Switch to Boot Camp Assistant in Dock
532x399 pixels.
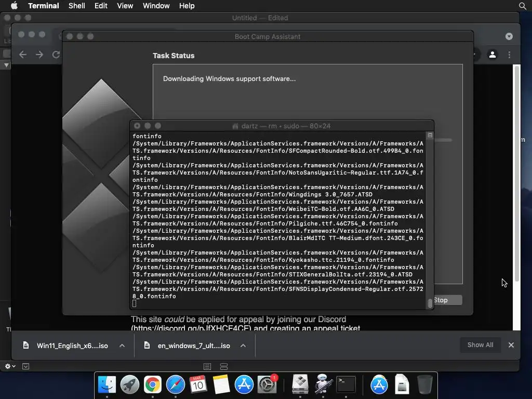pyautogui.click(x=300, y=384)
